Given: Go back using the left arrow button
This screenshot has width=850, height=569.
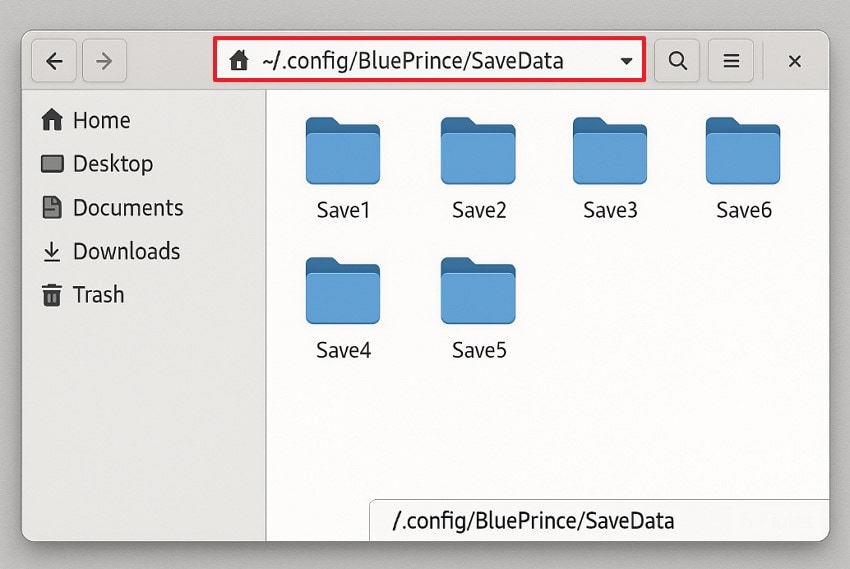Looking at the screenshot, I should (x=54, y=61).
